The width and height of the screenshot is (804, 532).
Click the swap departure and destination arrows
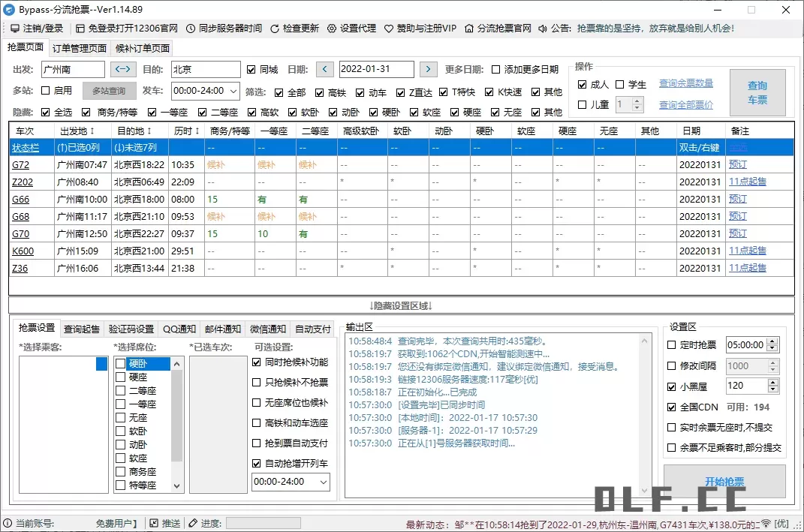124,68
